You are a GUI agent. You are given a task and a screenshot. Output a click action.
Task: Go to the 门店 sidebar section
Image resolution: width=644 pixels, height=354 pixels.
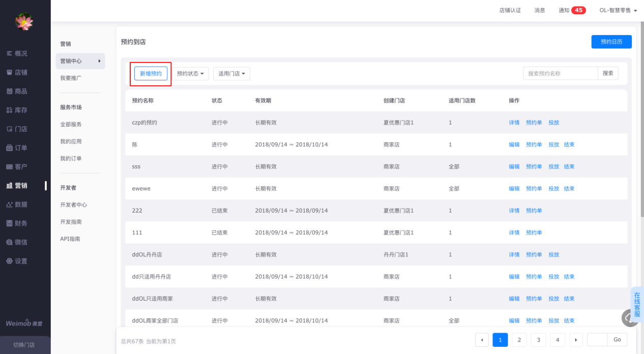[17, 129]
